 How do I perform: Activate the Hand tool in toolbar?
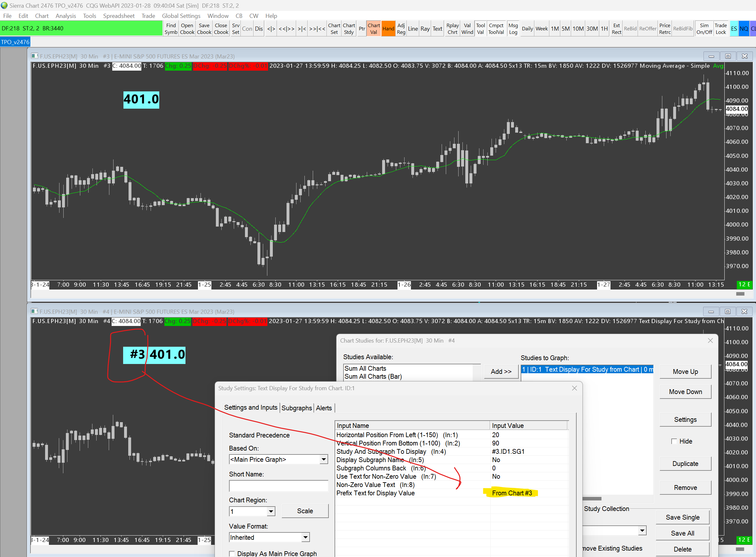coord(388,29)
